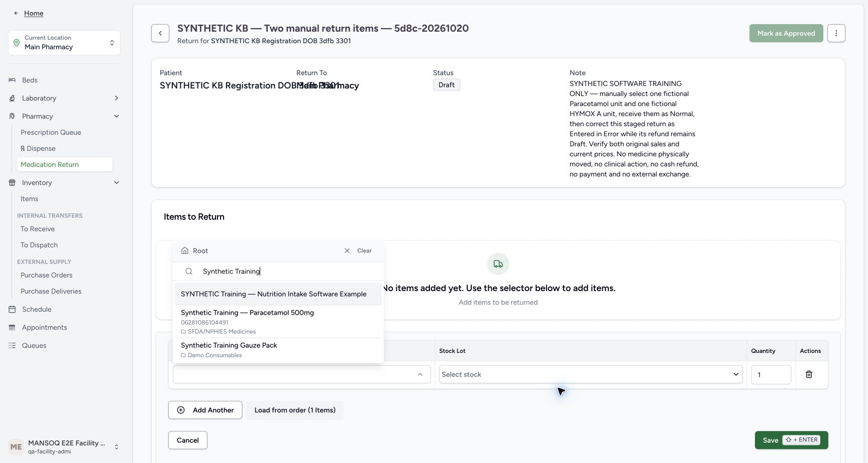This screenshot has height=463, width=868.
Task: Open Prescription Queue in sidebar
Action: pos(51,132)
